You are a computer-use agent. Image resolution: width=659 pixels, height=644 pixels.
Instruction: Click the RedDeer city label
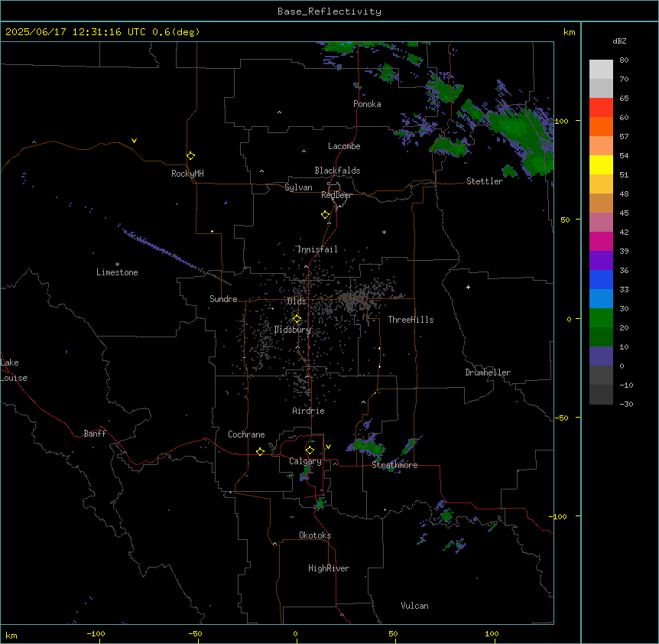tap(336, 195)
